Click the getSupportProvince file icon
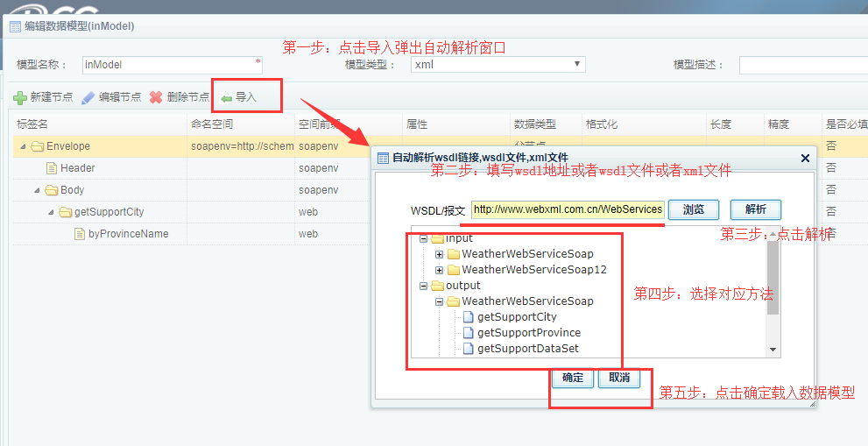 [469, 332]
